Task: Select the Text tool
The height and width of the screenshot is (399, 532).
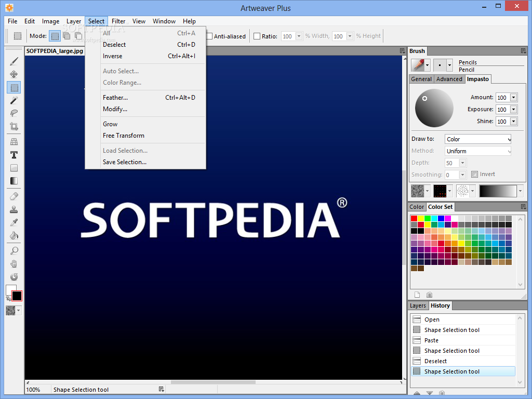Action: [14, 155]
